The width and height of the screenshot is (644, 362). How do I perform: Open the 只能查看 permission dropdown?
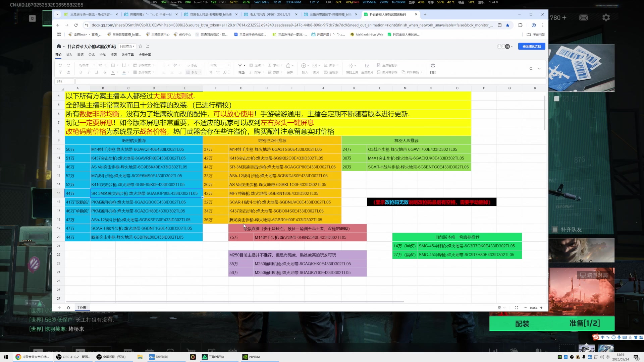127,46
